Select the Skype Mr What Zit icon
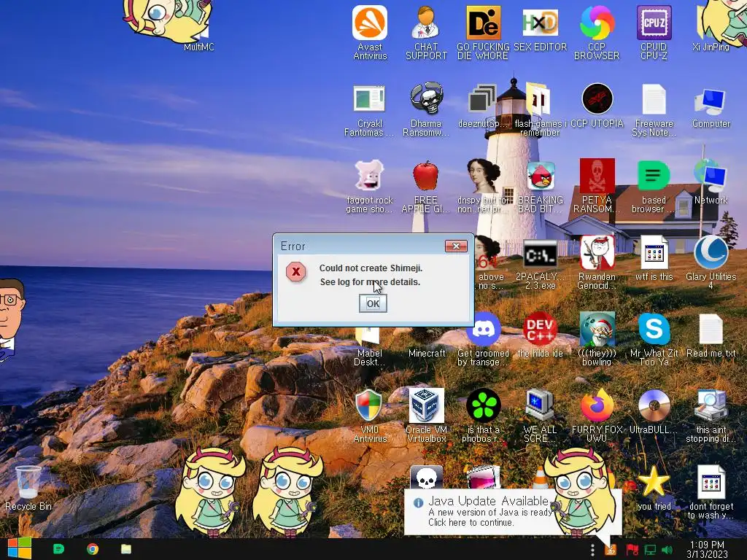The image size is (747, 560). [x=654, y=339]
